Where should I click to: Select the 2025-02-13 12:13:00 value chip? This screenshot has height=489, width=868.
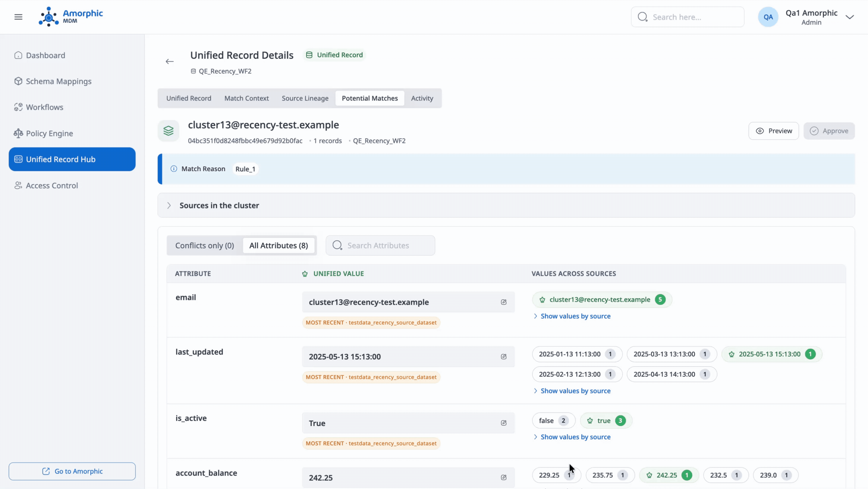coord(577,374)
